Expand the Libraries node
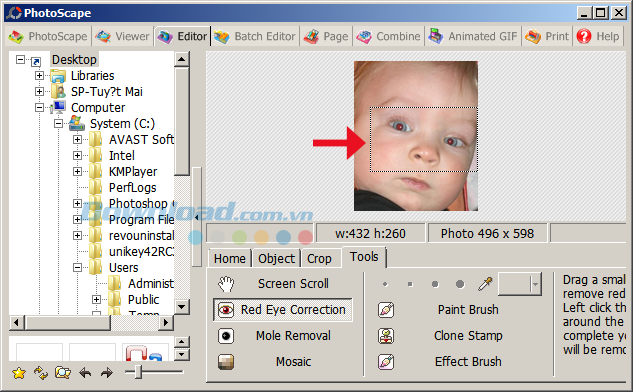Viewport: 633px width, 392px height. coord(39,75)
